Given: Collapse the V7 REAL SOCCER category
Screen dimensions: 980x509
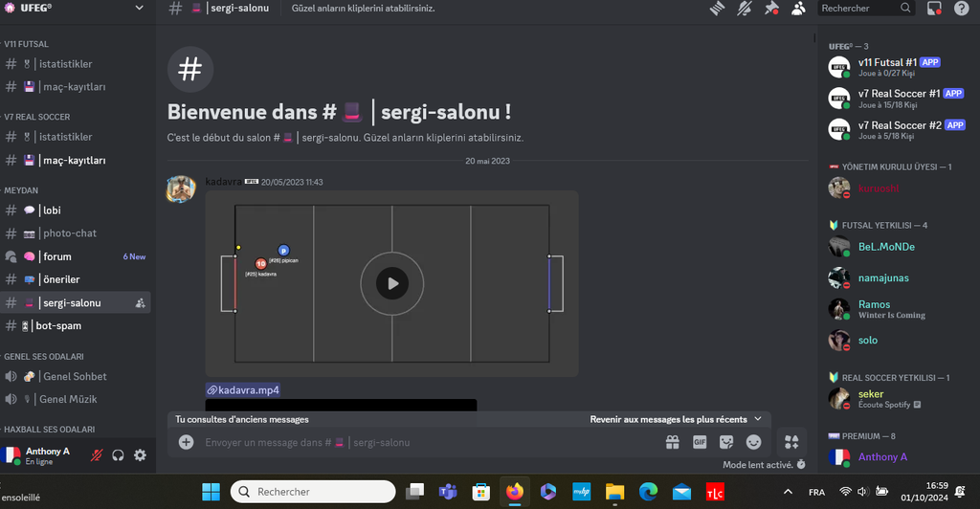Looking at the screenshot, I should click(x=36, y=117).
